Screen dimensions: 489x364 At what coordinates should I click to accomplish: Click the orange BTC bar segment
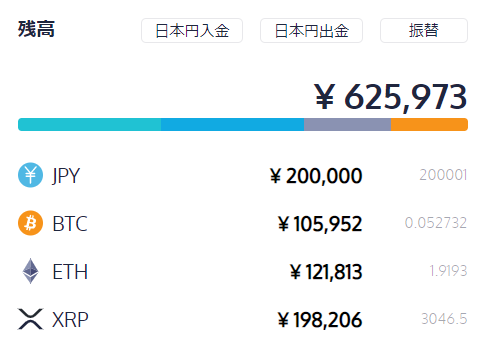429,124
